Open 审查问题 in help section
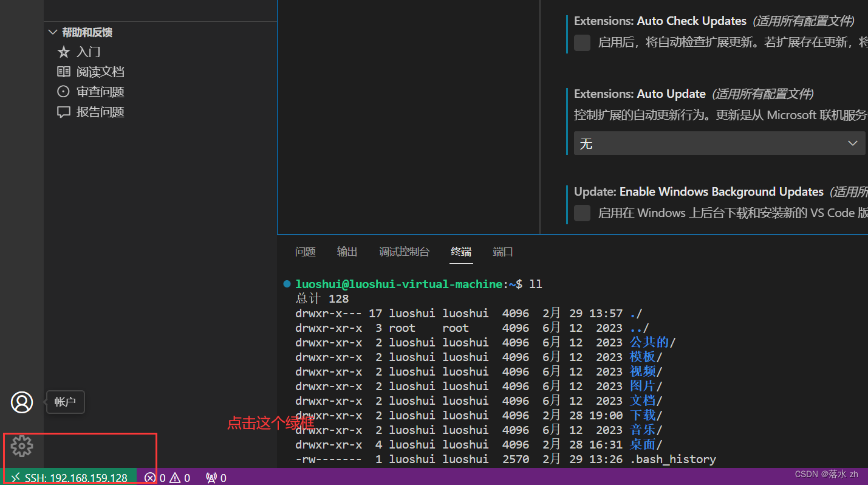This screenshot has height=485, width=868. [x=91, y=92]
